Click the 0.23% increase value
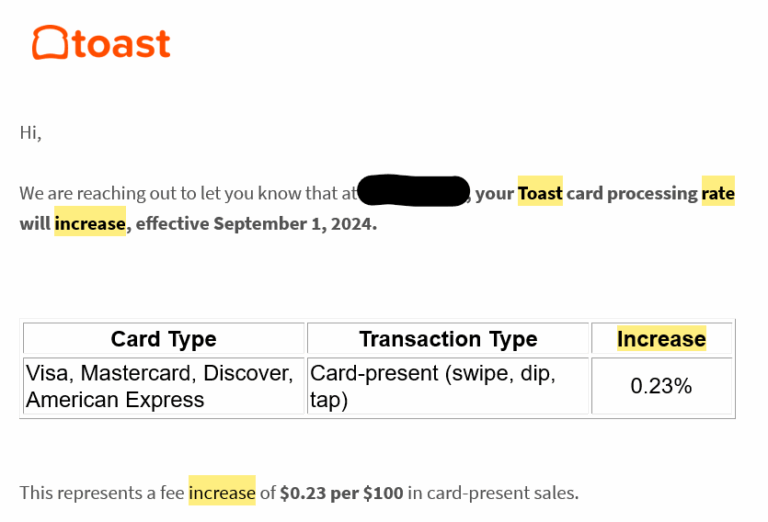 [x=661, y=386]
